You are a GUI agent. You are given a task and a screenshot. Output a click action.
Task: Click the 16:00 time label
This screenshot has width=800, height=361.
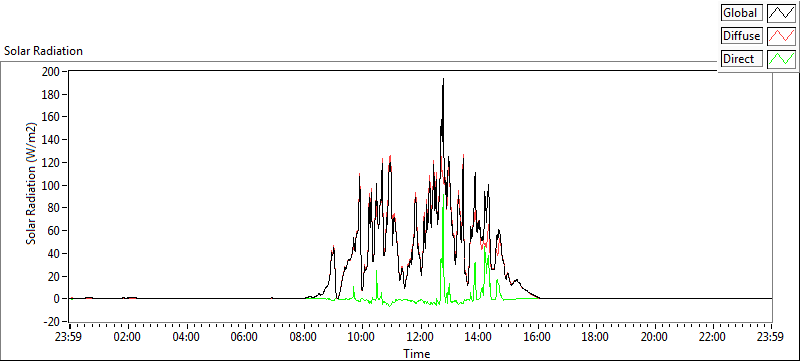[537, 337]
